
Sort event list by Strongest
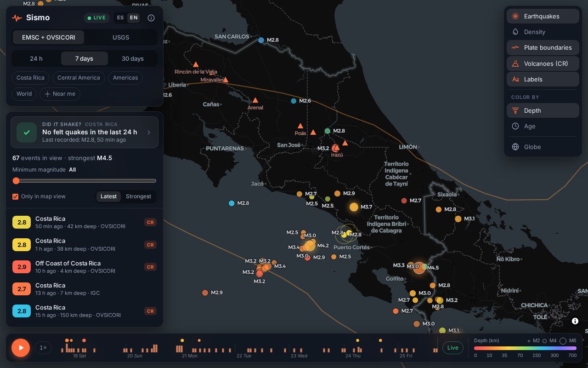point(138,196)
